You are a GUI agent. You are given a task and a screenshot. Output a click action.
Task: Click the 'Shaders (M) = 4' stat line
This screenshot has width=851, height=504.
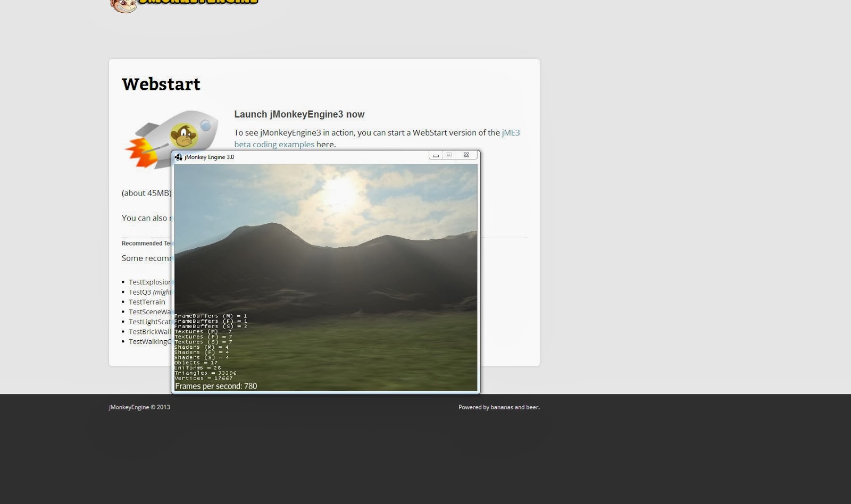(202, 347)
